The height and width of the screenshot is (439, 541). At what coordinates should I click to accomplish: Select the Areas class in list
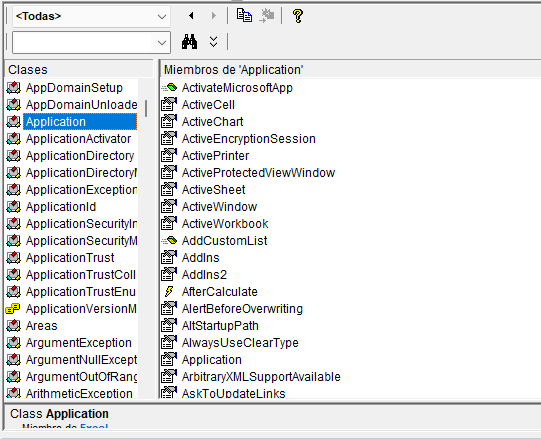coord(41,326)
